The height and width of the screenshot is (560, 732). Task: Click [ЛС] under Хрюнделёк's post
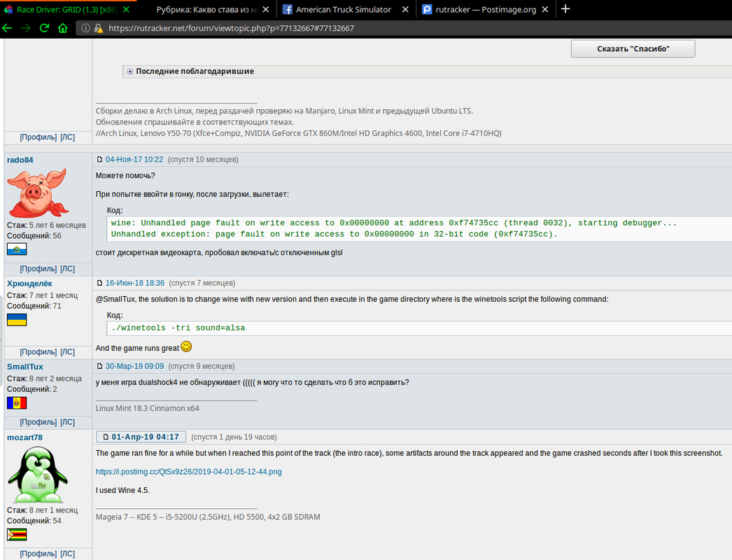point(68,351)
